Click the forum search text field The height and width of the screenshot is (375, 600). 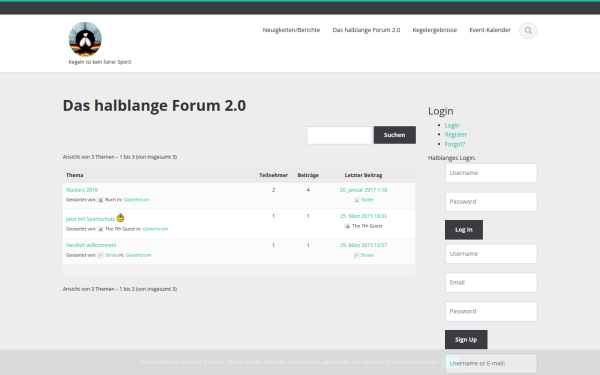coord(340,135)
